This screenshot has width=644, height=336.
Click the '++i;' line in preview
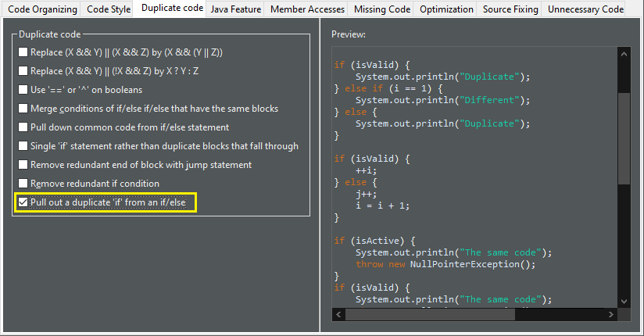366,170
